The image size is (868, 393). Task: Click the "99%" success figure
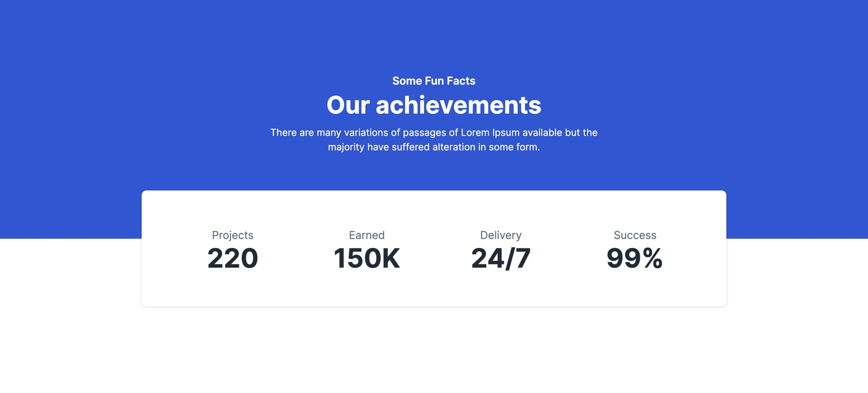[x=634, y=258]
